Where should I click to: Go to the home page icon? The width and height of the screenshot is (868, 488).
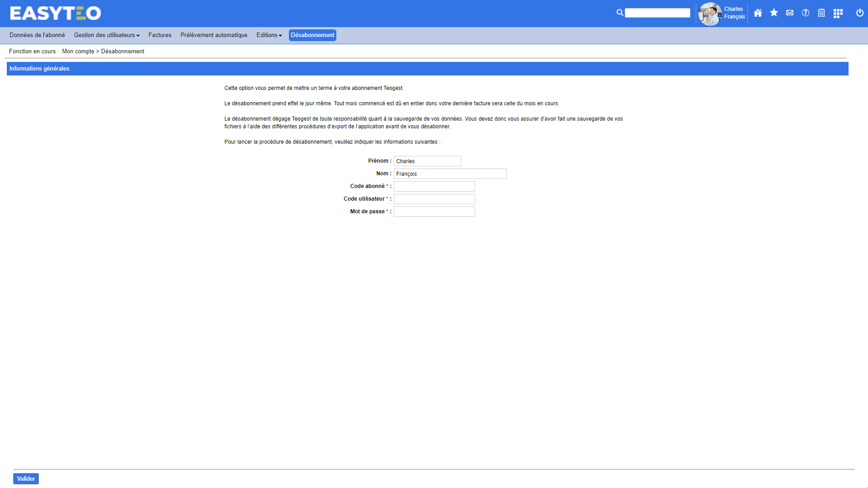click(x=758, y=13)
